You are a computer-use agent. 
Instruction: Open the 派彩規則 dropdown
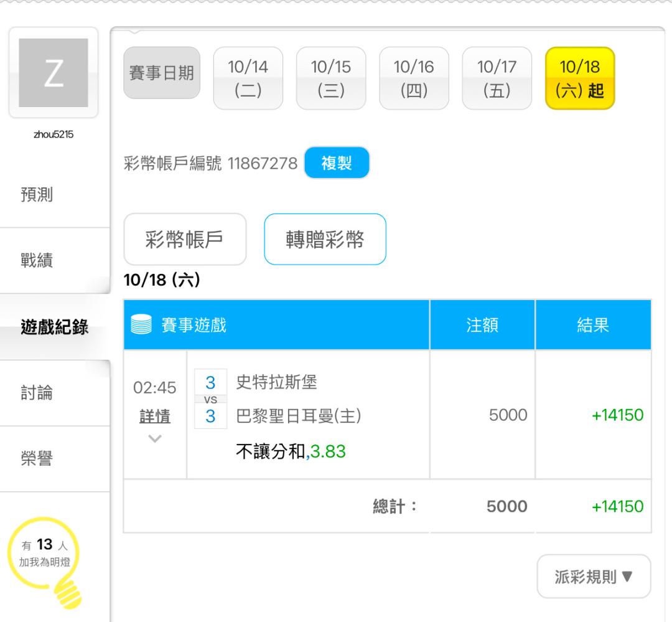tap(594, 577)
